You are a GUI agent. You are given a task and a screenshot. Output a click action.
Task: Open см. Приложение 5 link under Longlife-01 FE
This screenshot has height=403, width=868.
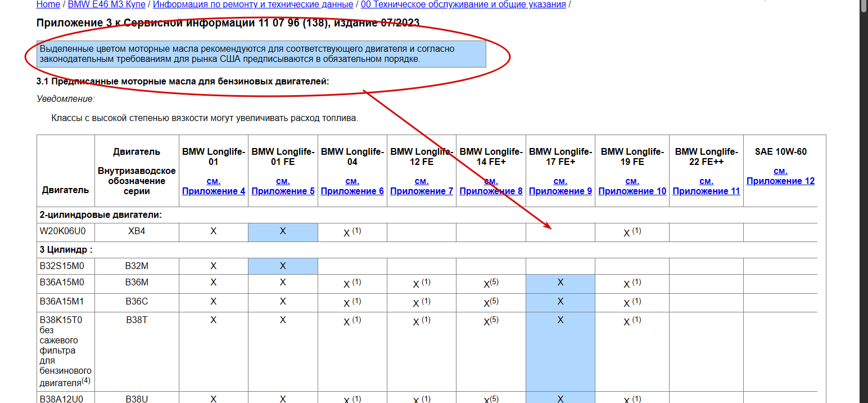tap(283, 186)
